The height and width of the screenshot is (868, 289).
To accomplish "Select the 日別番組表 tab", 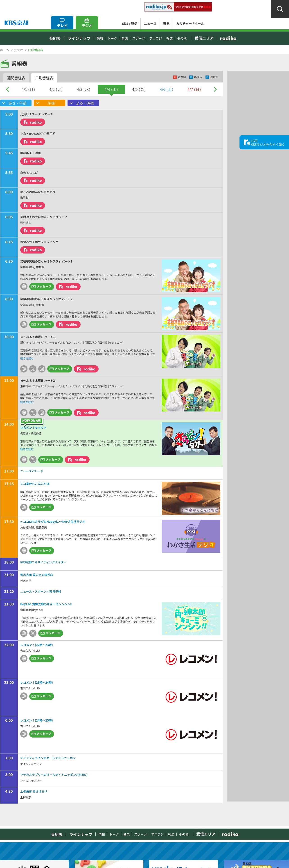I will click(x=44, y=78).
